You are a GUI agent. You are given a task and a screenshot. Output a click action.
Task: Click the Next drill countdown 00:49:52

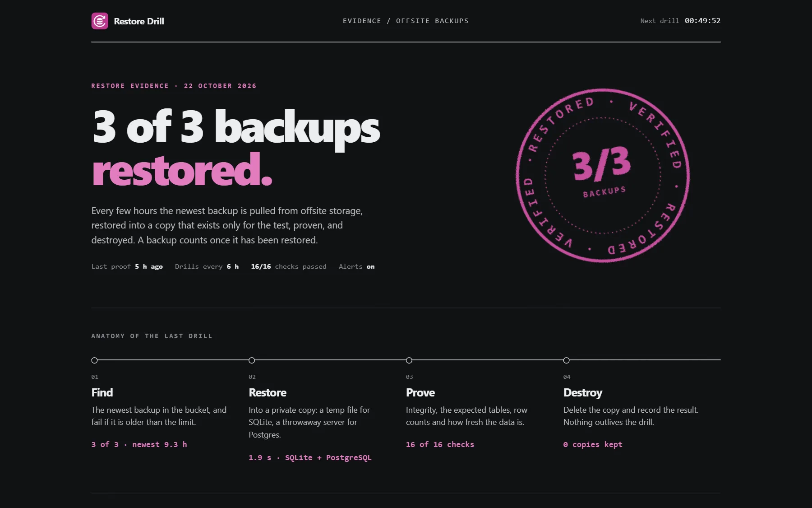(702, 21)
